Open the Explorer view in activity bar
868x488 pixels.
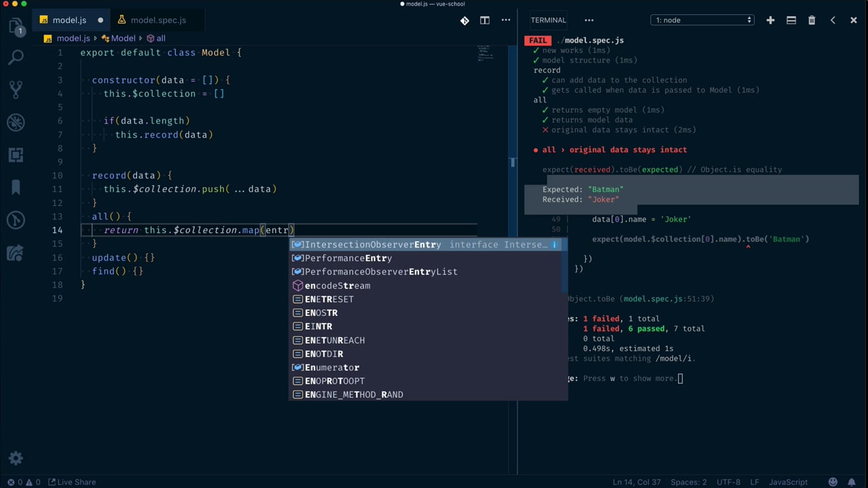pos(16,27)
